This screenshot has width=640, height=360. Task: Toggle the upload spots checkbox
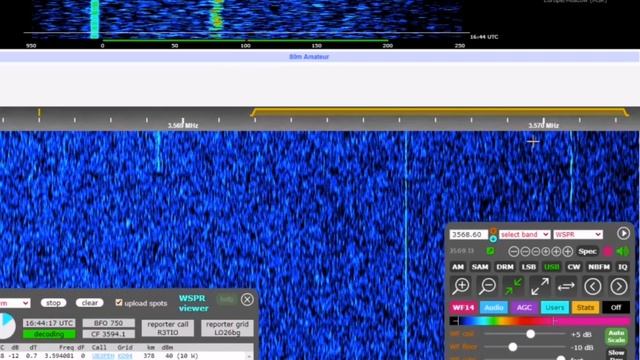[x=119, y=302]
